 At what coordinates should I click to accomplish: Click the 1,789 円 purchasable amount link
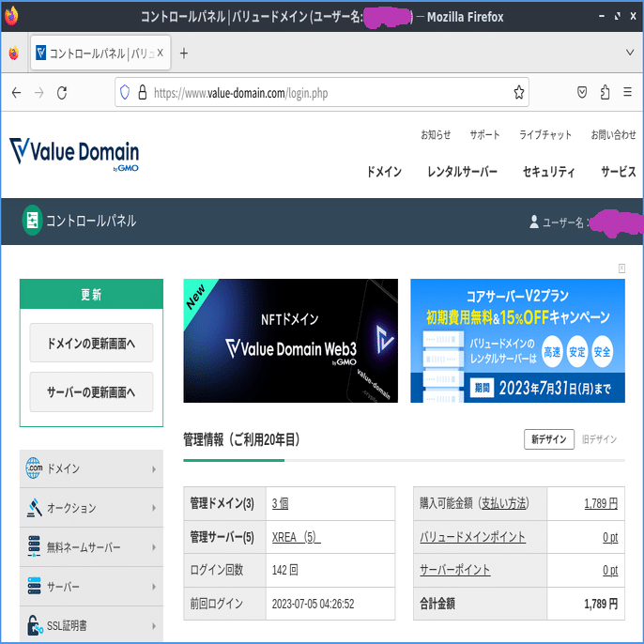601,503
